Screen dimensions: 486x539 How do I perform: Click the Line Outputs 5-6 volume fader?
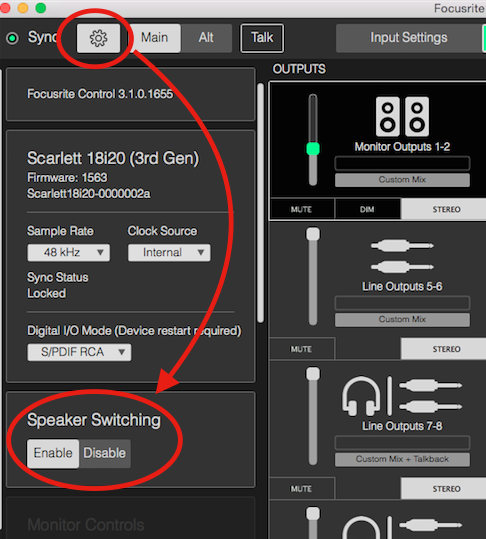(313, 234)
